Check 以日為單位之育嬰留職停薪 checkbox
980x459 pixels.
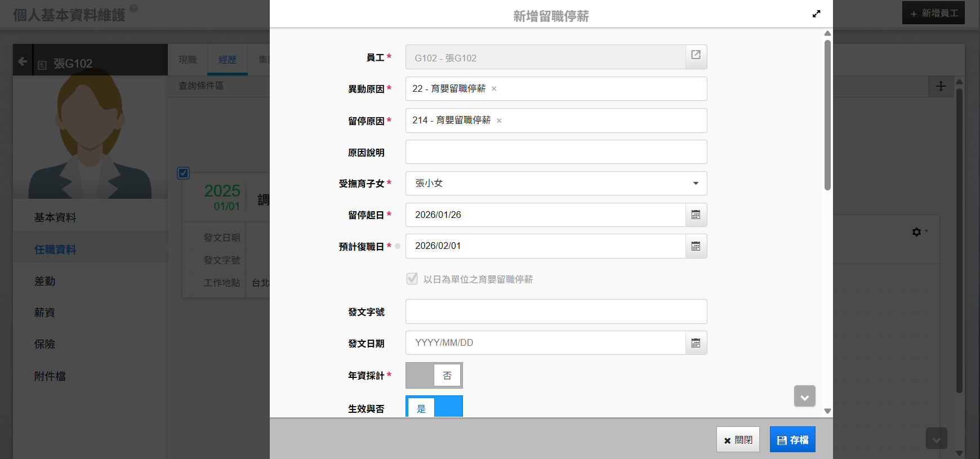click(x=412, y=279)
